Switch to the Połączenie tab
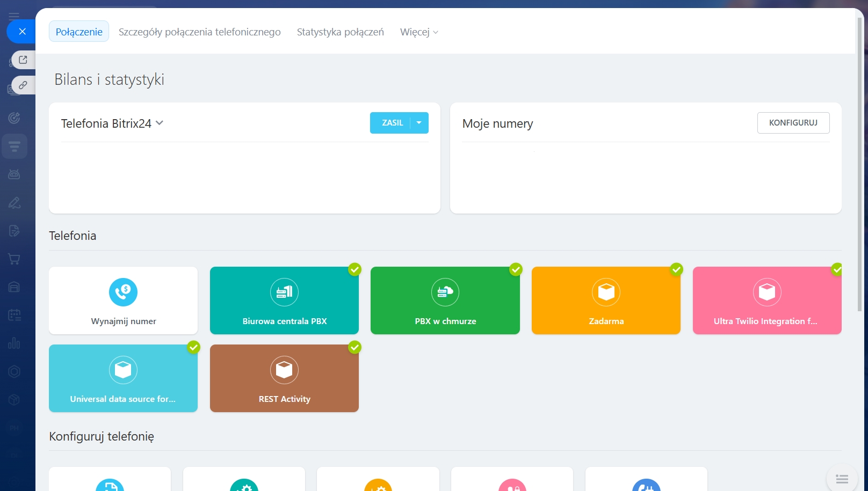This screenshot has width=868, height=491. (79, 32)
